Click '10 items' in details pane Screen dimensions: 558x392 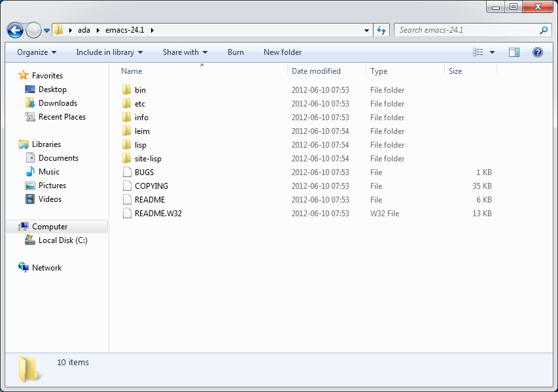73,363
